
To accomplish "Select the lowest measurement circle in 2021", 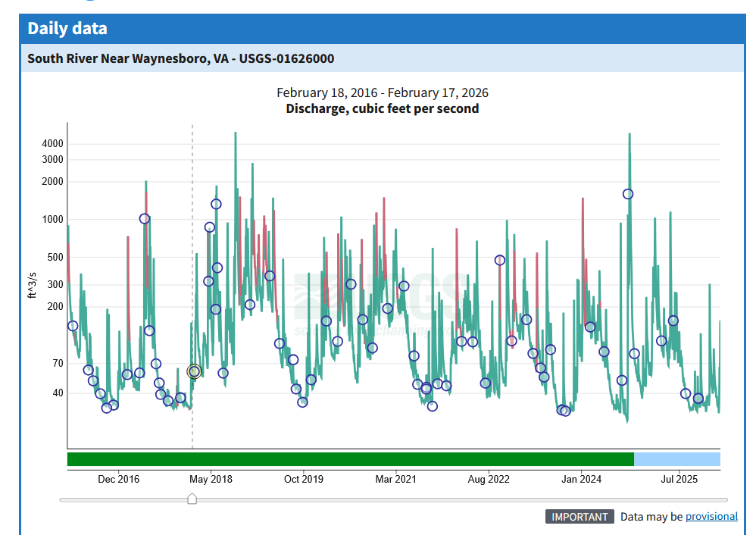I will point(433,406).
